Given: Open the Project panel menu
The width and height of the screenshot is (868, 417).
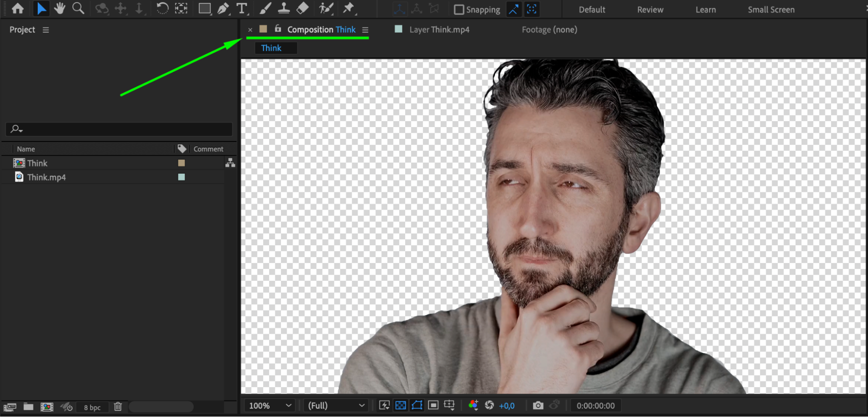Looking at the screenshot, I should pos(46,30).
